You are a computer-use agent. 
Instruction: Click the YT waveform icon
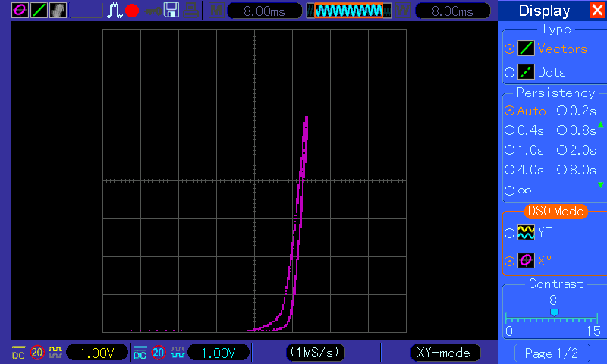pyautogui.click(x=526, y=233)
